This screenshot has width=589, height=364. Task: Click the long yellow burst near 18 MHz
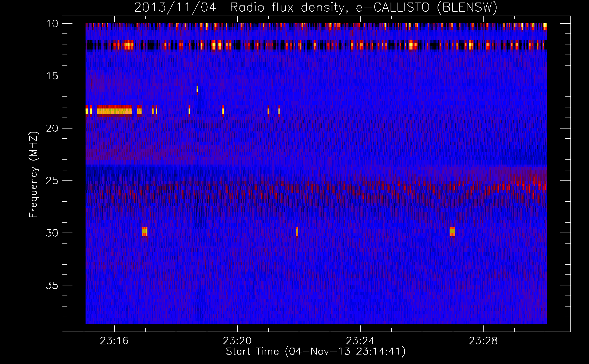[114, 110]
